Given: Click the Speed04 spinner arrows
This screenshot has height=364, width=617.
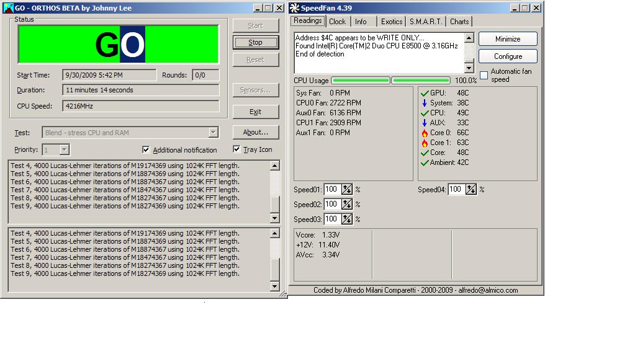Looking at the screenshot, I should (x=471, y=190).
